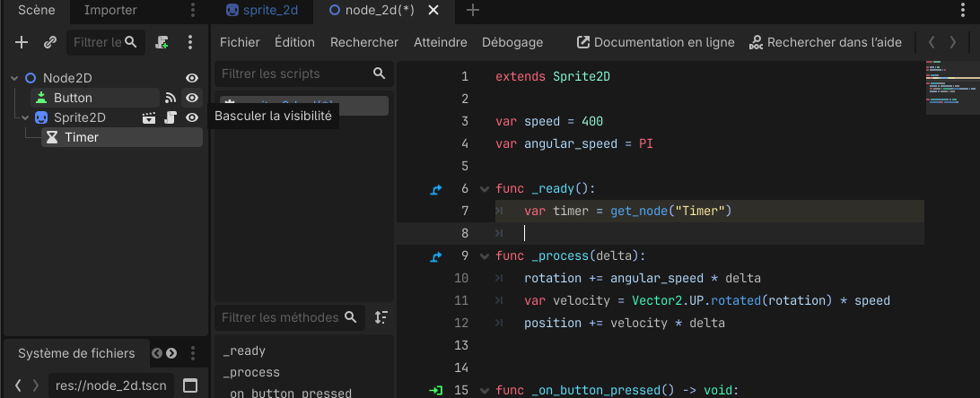The image size is (980, 398).
Task: Collapse the Sprite2D node children
Action: (x=25, y=118)
